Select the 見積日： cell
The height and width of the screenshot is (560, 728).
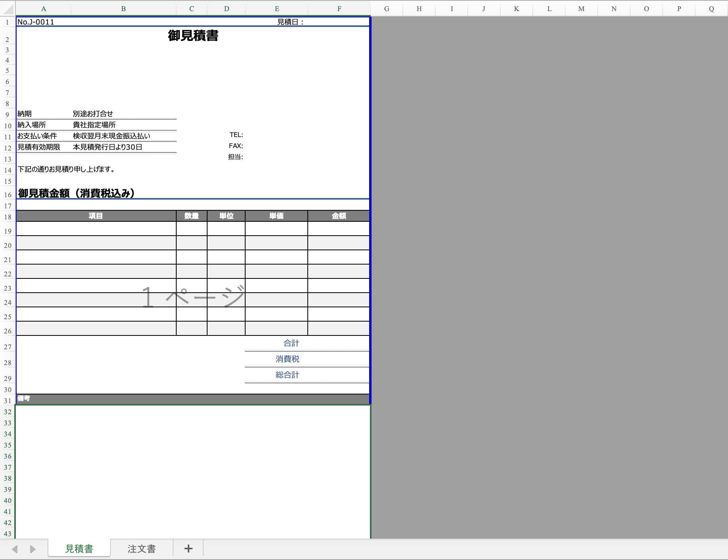(x=291, y=22)
